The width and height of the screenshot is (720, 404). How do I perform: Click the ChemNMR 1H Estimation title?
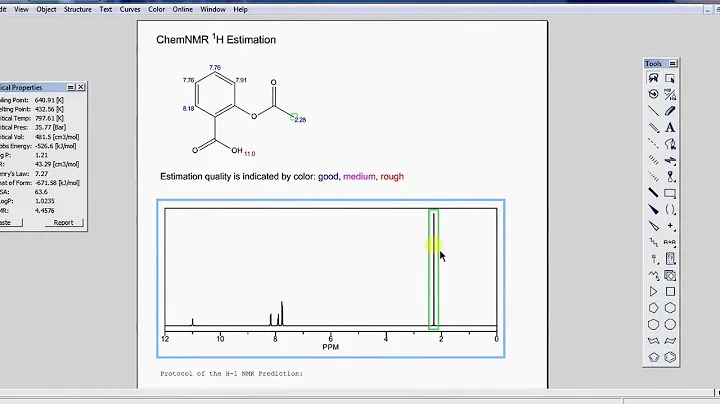pos(216,39)
